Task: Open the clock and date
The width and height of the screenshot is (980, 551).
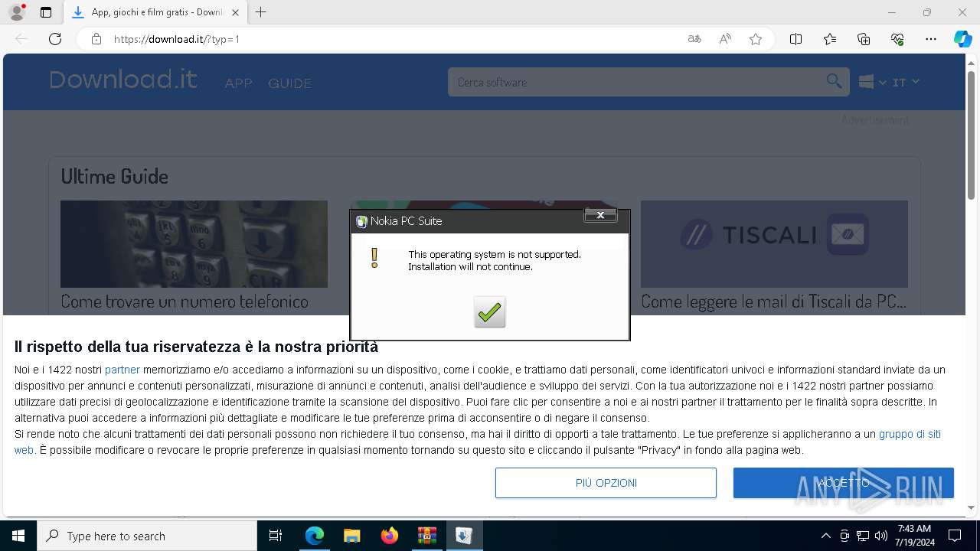Action: (914, 536)
